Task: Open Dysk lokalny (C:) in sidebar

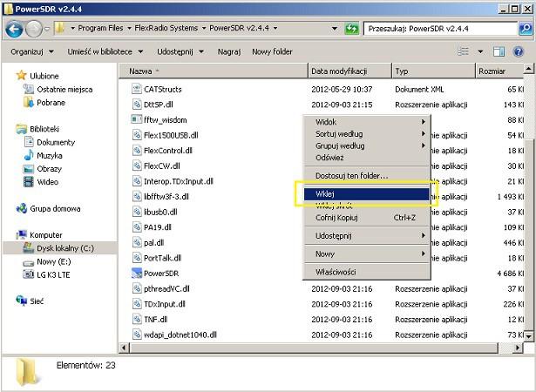Action: pos(58,248)
